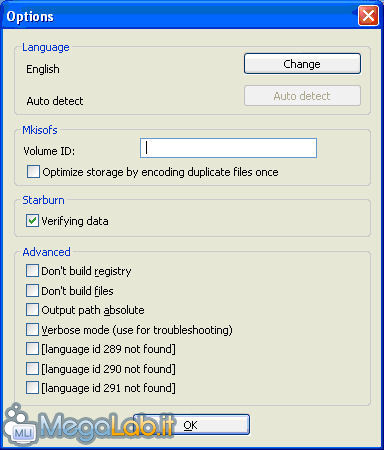The image size is (384, 450).
Task: Click the Starburn group heading
Action: pyautogui.click(x=44, y=200)
